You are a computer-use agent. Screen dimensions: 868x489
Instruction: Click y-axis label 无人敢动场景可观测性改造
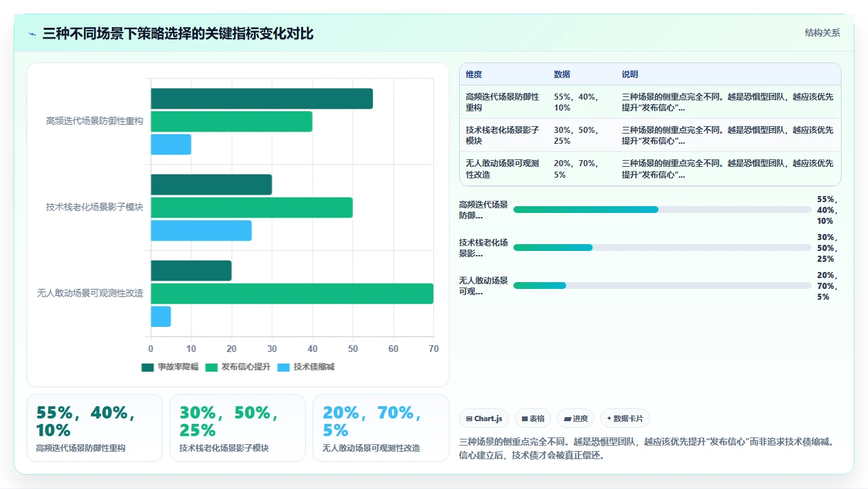[x=90, y=294]
